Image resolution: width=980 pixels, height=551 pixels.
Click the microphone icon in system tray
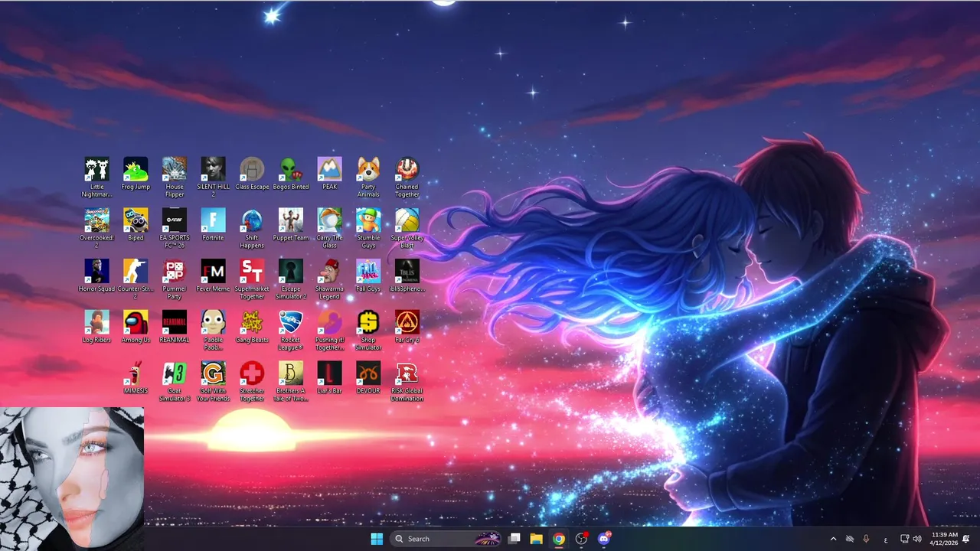867,539
